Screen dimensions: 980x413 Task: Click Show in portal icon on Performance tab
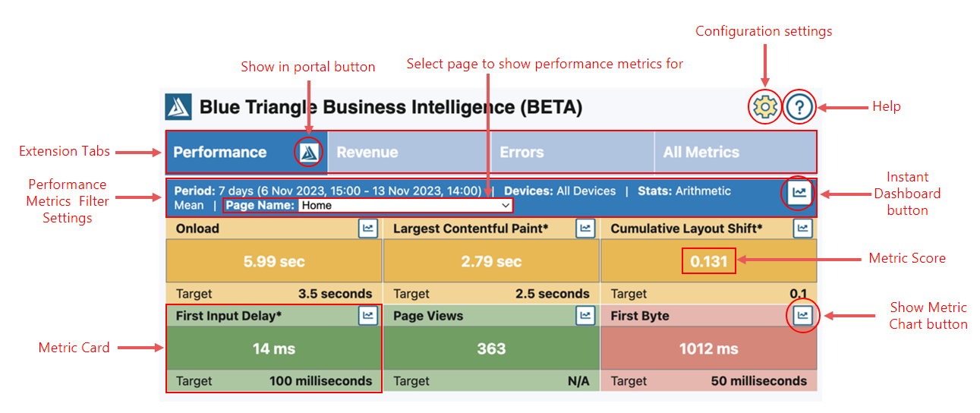point(308,153)
